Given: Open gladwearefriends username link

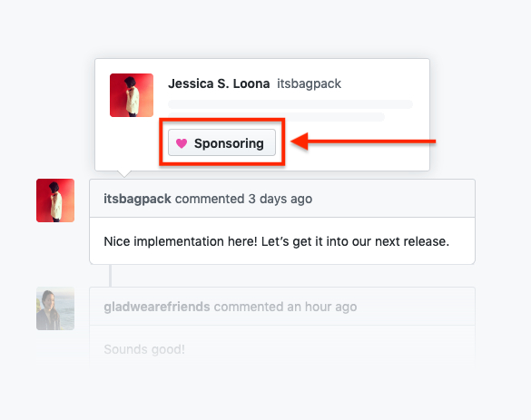Looking at the screenshot, I should [157, 307].
